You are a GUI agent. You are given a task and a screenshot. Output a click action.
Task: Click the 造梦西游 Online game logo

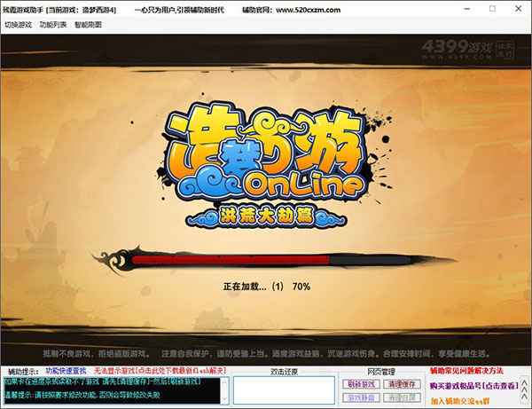264,163
